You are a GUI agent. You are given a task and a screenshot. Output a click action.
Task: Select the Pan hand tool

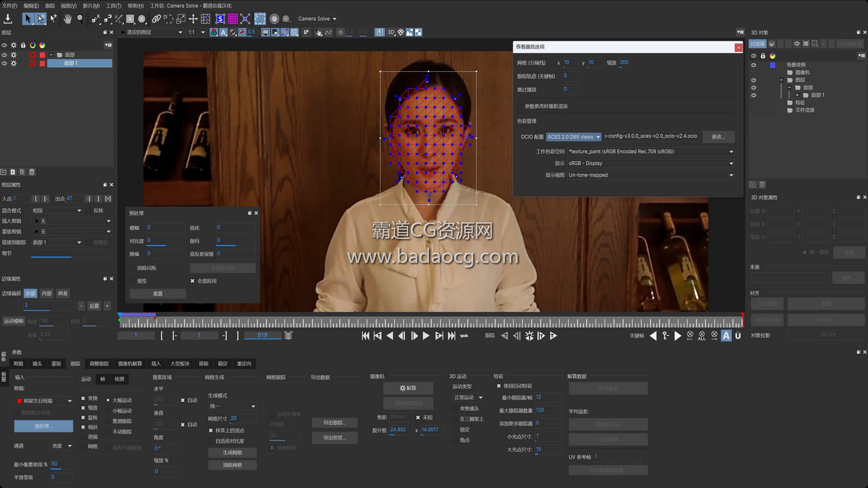coord(67,19)
